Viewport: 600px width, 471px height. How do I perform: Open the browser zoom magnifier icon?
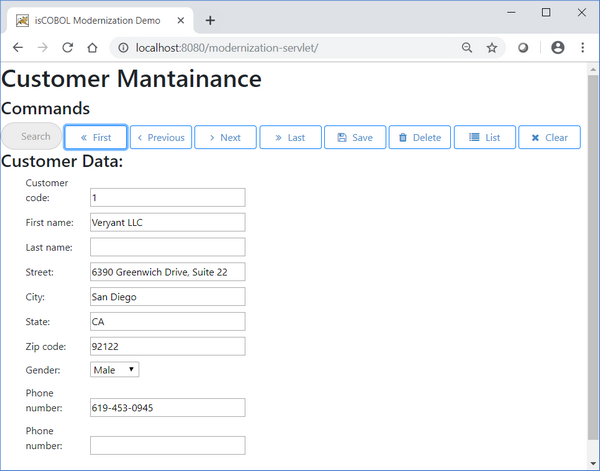coord(467,47)
